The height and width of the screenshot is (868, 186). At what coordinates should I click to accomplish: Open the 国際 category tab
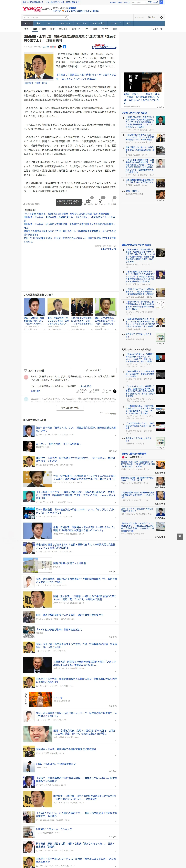point(44,29)
